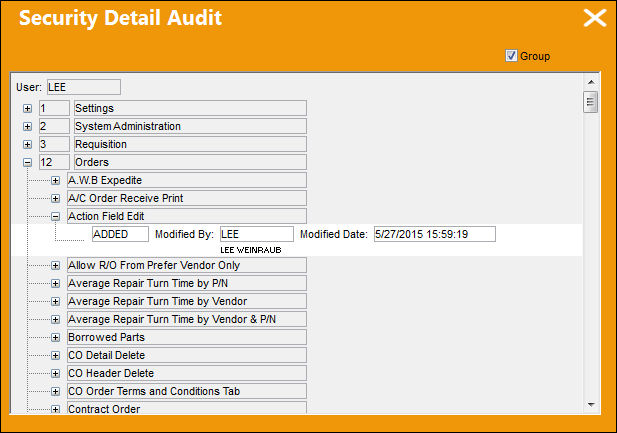Expand the Borrowed Parts entry
This screenshot has height=433, width=617.
tap(55, 337)
